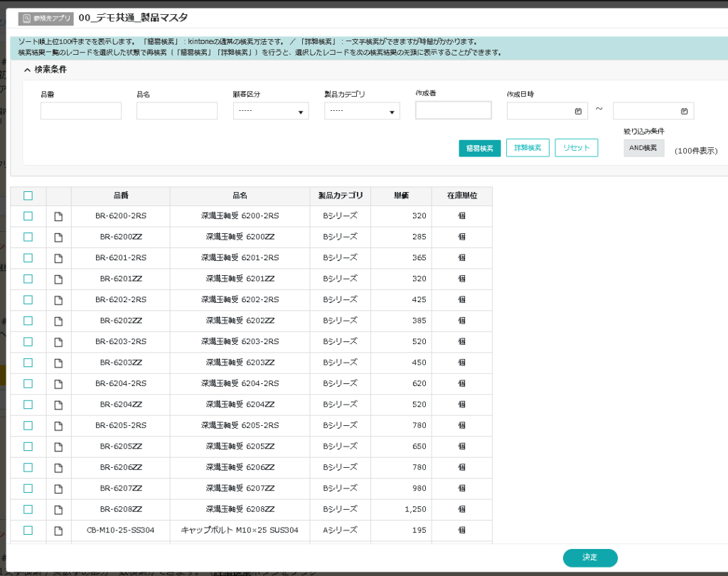Check the checkbox for the BR-6201-2RS row
This screenshot has width=728, height=576.
pos(28,258)
